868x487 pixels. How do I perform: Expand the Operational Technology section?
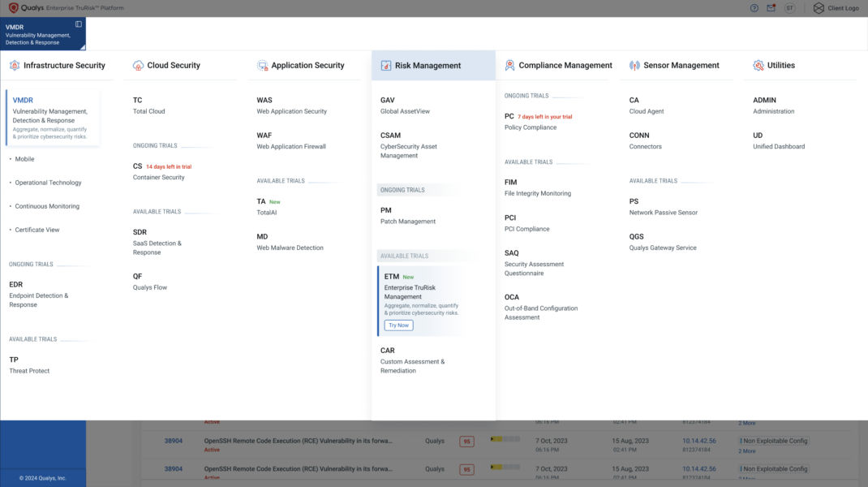click(49, 182)
